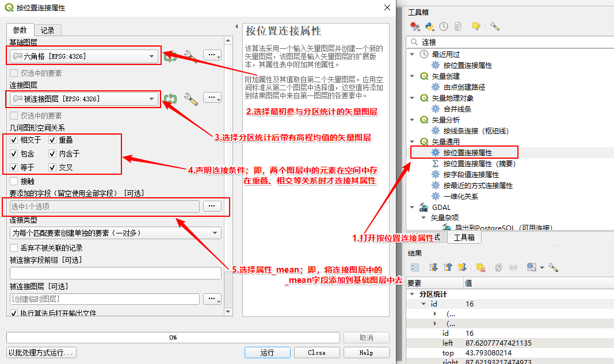The width and height of the screenshot is (614, 364).
Task: Open processing history clock icon
Action: [444, 26]
